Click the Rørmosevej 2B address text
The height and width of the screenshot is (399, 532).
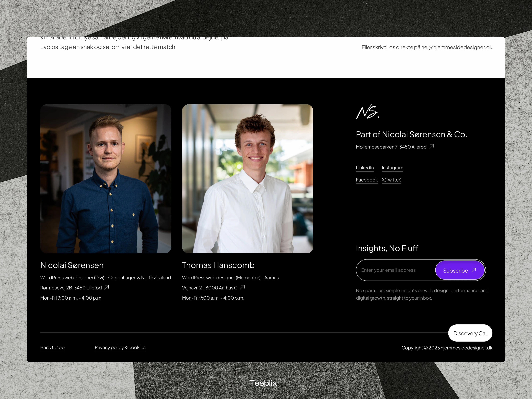coord(71,288)
